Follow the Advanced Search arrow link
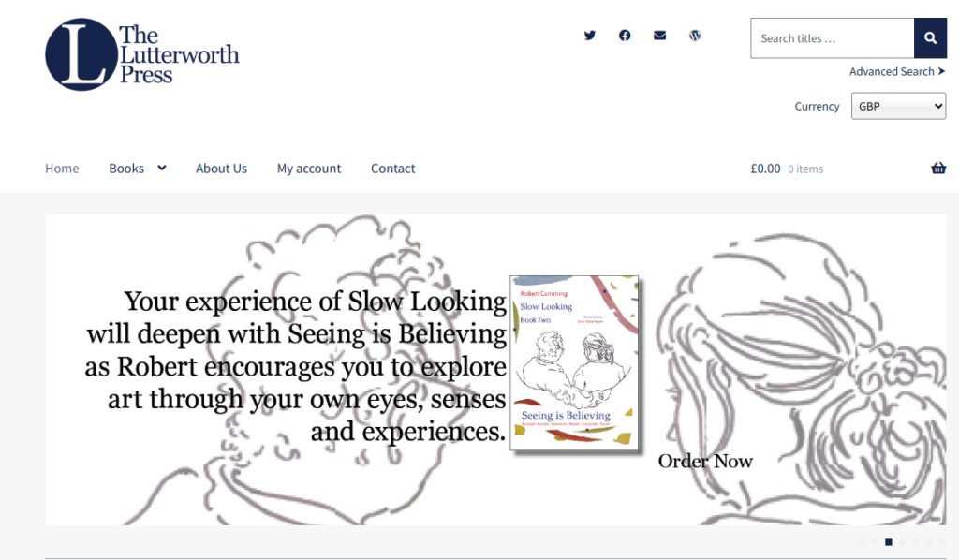Image resolution: width=959 pixels, height=560 pixels. pyautogui.click(x=897, y=71)
